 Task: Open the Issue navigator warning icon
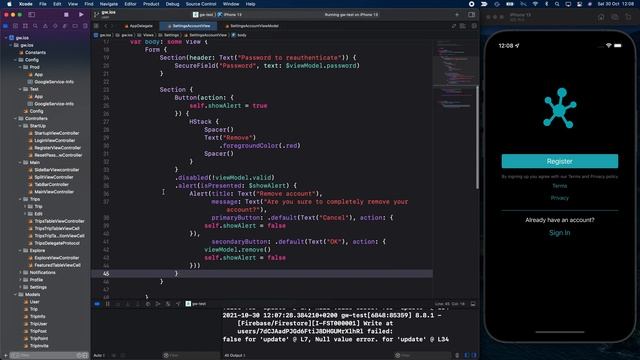[x=45, y=26]
